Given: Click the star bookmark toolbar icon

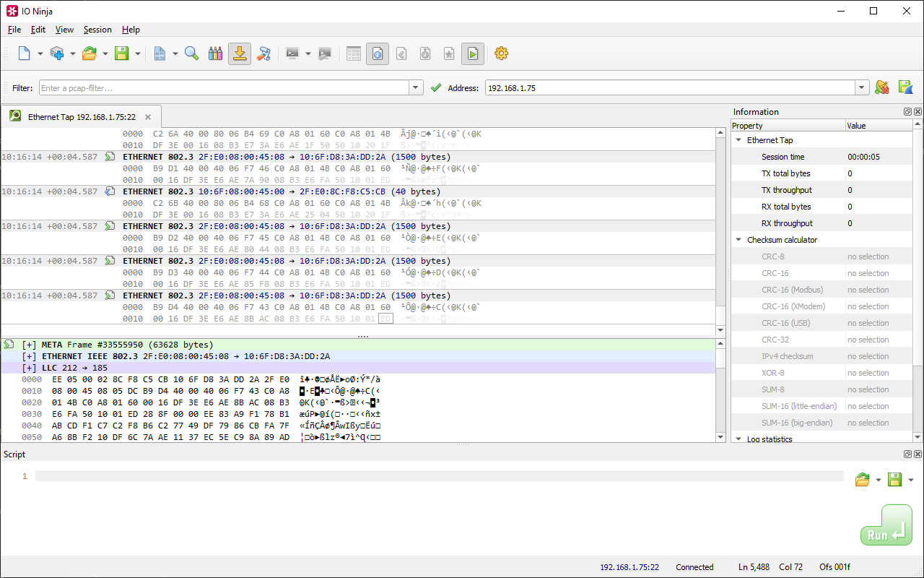Looking at the screenshot, I should tap(449, 53).
